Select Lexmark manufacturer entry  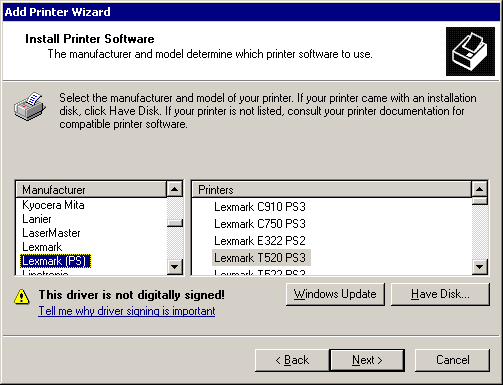42,247
